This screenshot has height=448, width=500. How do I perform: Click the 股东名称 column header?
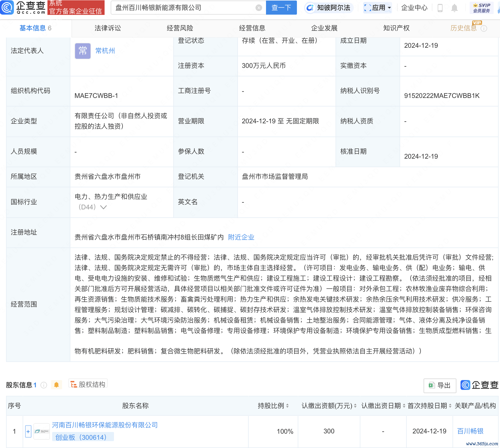tap(135, 406)
